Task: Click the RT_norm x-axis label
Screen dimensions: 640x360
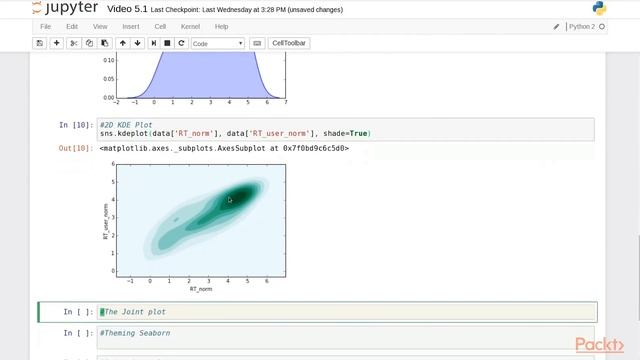Action: 201,289
